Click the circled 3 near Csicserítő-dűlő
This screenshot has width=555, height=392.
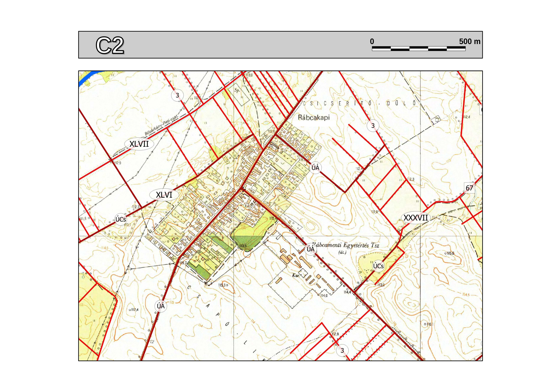pyautogui.click(x=373, y=126)
